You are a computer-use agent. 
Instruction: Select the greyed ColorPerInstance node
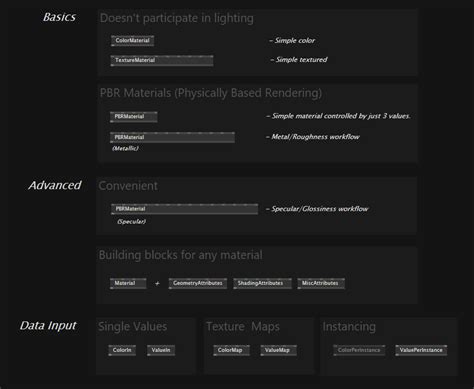(359, 350)
